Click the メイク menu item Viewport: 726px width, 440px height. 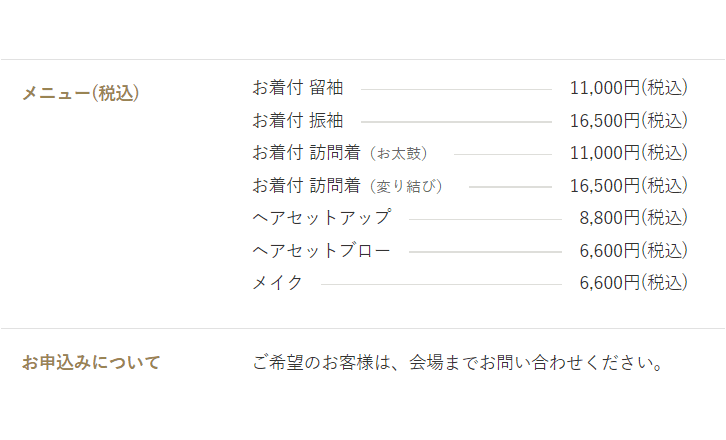[277, 283]
